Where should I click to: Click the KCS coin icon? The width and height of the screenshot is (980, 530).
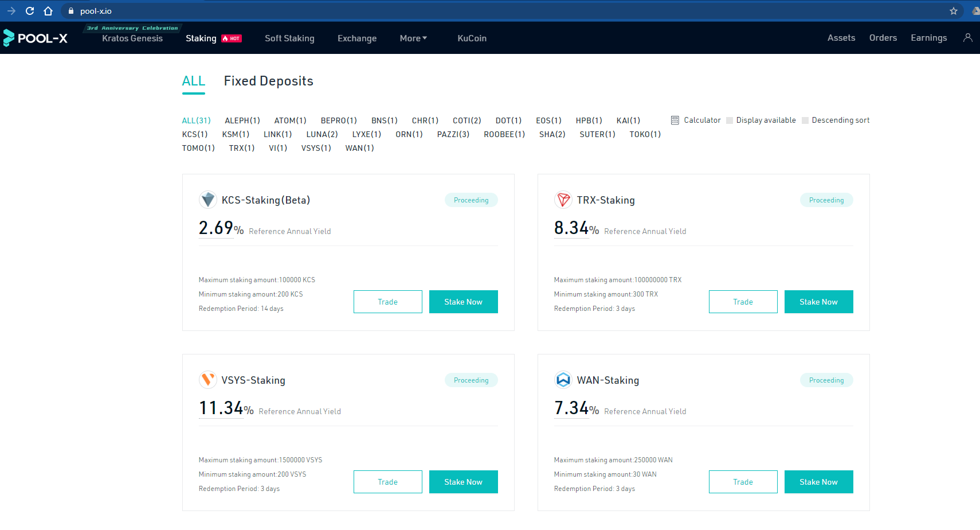point(208,200)
